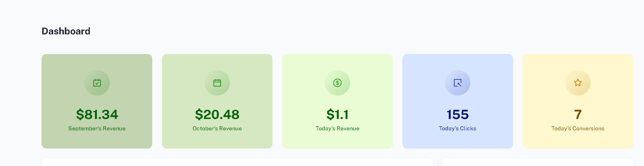Select the blue Today's Clicks card background

458,101
